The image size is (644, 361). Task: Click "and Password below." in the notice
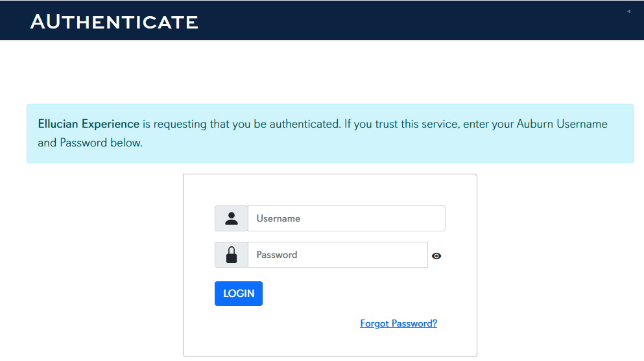(x=90, y=143)
